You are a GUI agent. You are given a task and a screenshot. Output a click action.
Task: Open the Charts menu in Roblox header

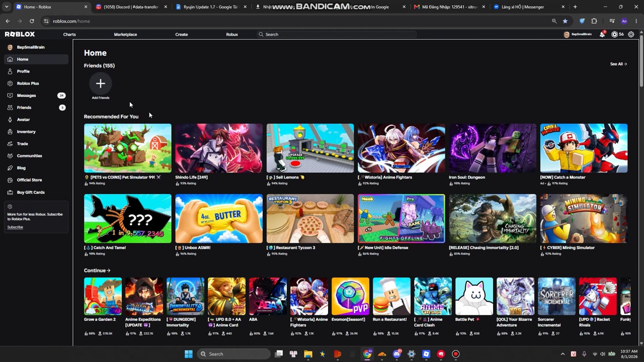point(69,34)
